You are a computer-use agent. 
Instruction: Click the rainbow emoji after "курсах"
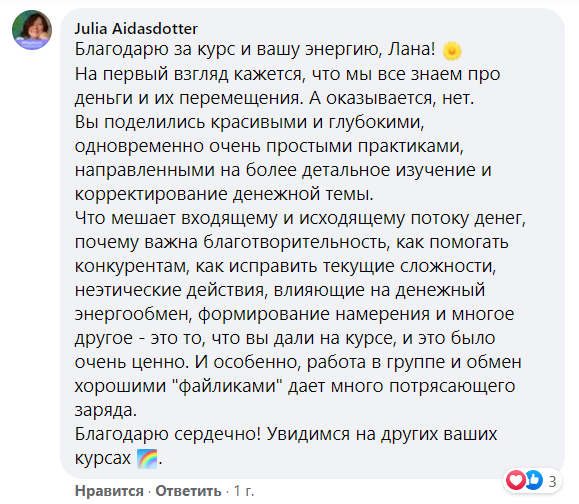point(147,459)
